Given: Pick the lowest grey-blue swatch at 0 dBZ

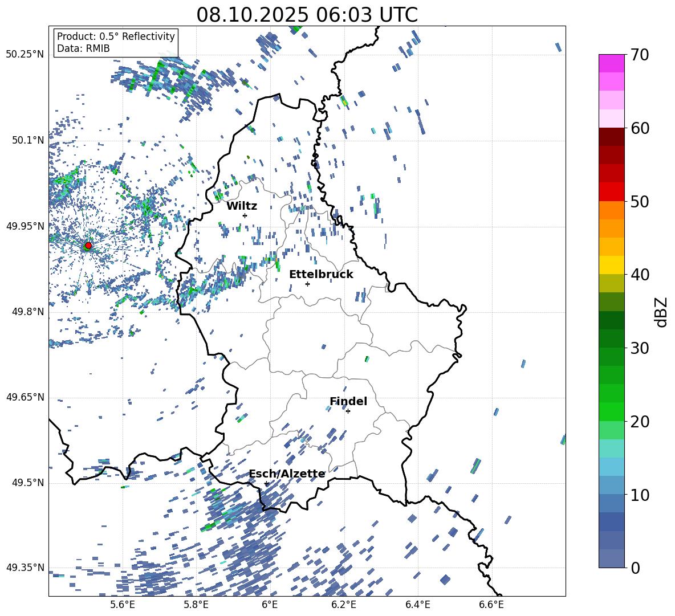Looking at the screenshot, I should 611,558.
